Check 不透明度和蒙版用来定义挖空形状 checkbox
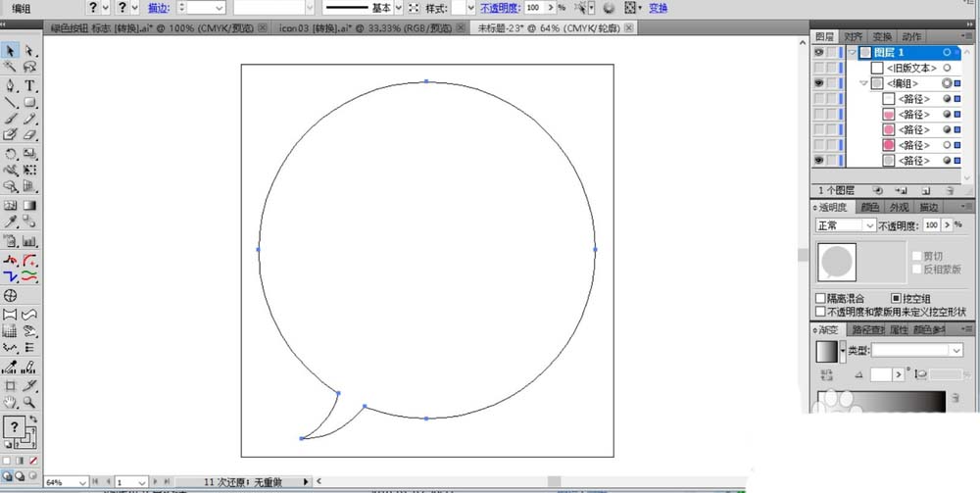980x493 pixels. coord(820,311)
